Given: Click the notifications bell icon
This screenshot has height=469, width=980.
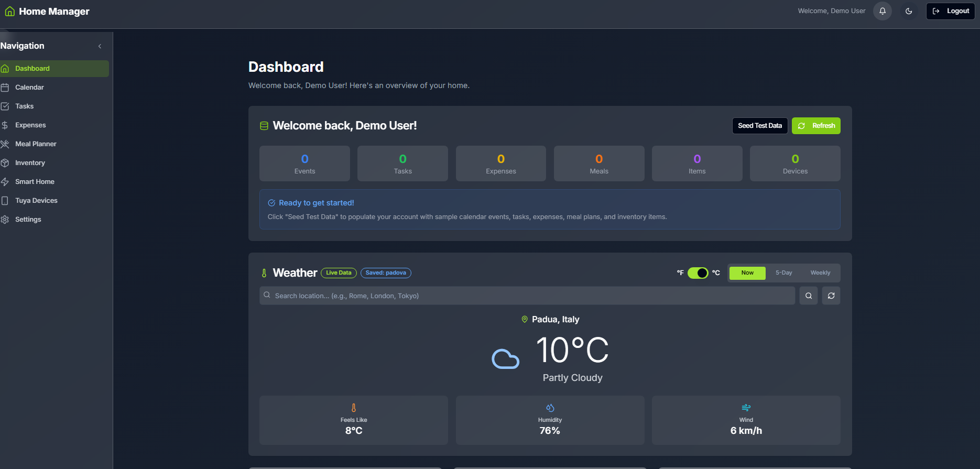Looking at the screenshot, I should pyautogui.click(x=883, y=11).
